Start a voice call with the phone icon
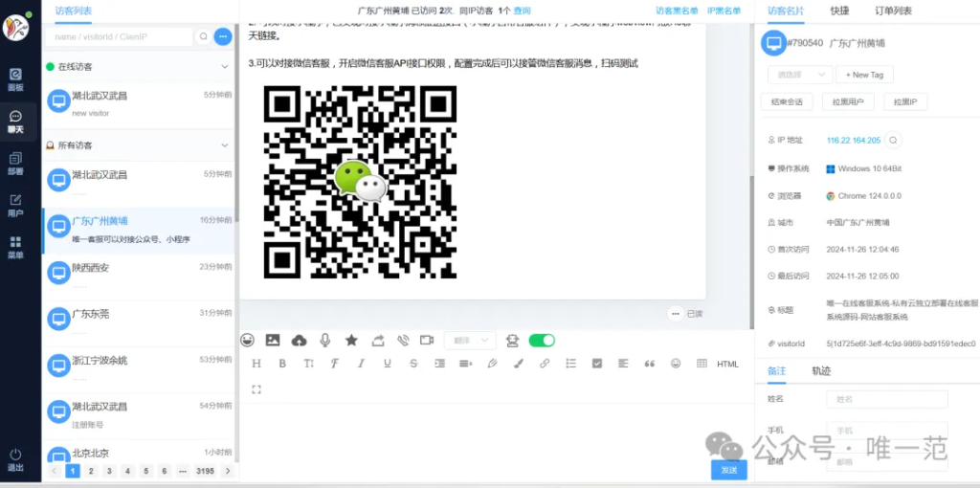 point(403,340)
